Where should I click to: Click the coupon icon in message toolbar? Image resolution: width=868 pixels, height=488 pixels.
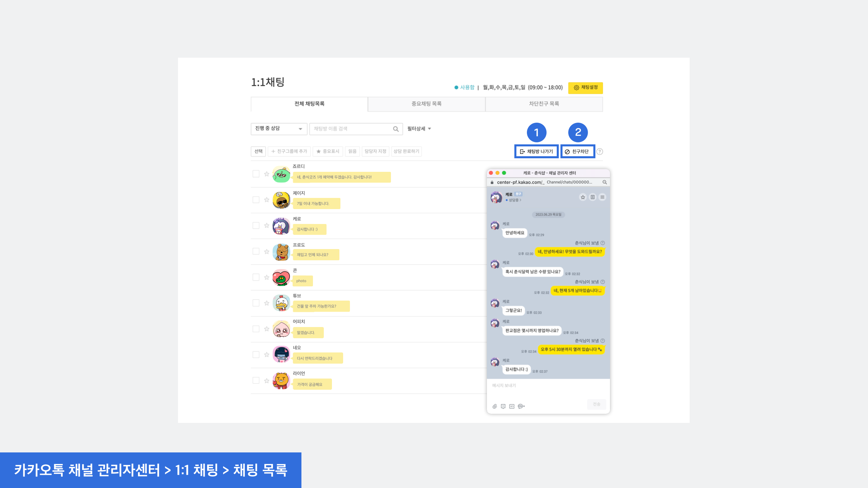click(x=512, y=406)
